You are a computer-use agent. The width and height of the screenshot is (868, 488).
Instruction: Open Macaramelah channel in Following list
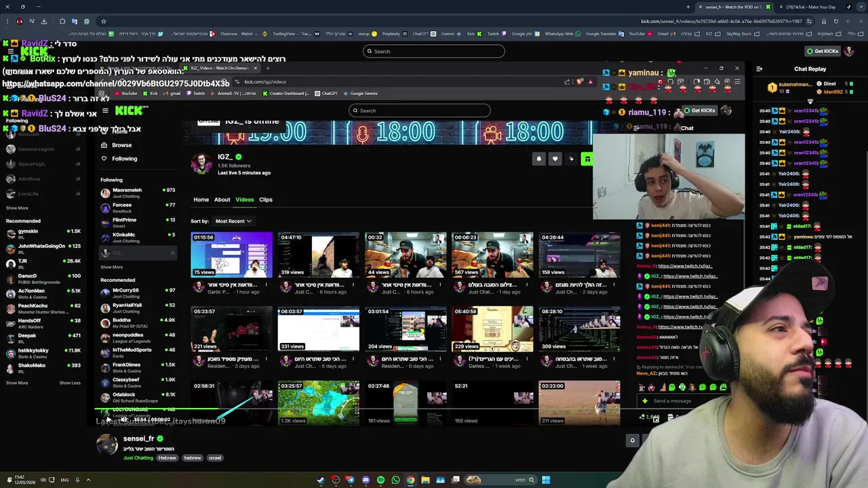pos(138,192)
